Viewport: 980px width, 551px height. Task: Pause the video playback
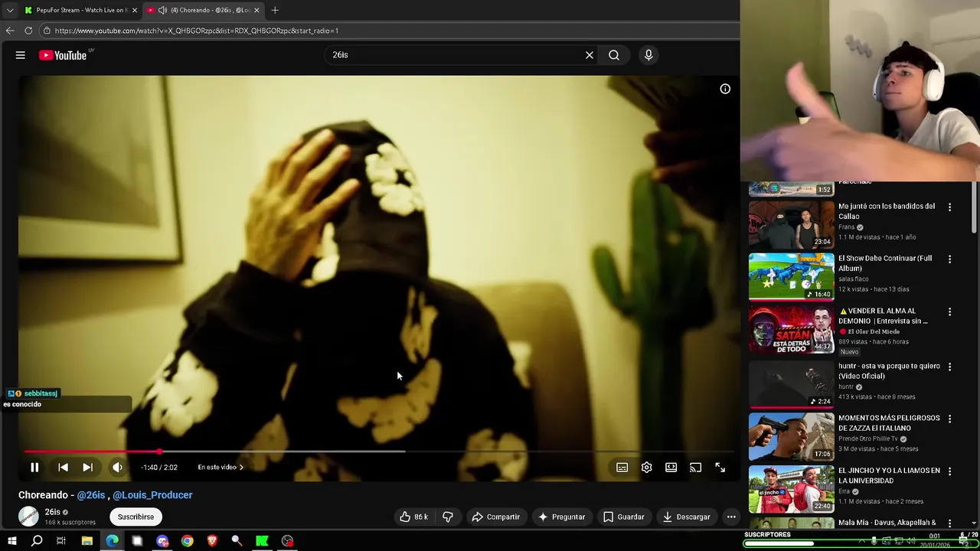tap(34, 468)
